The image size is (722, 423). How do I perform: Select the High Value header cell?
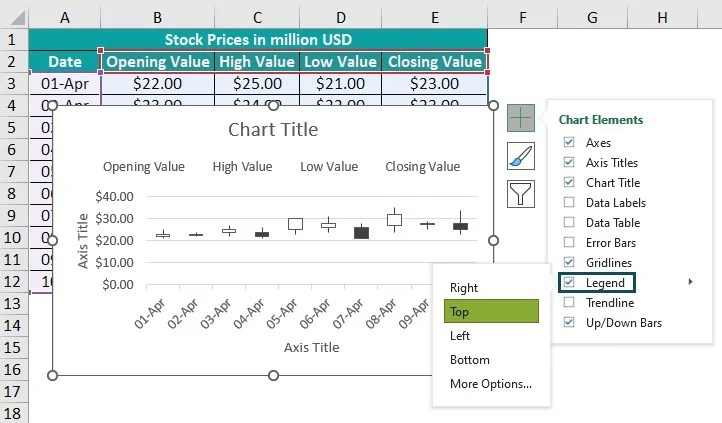pyautogui.click(x=257, y=62)
